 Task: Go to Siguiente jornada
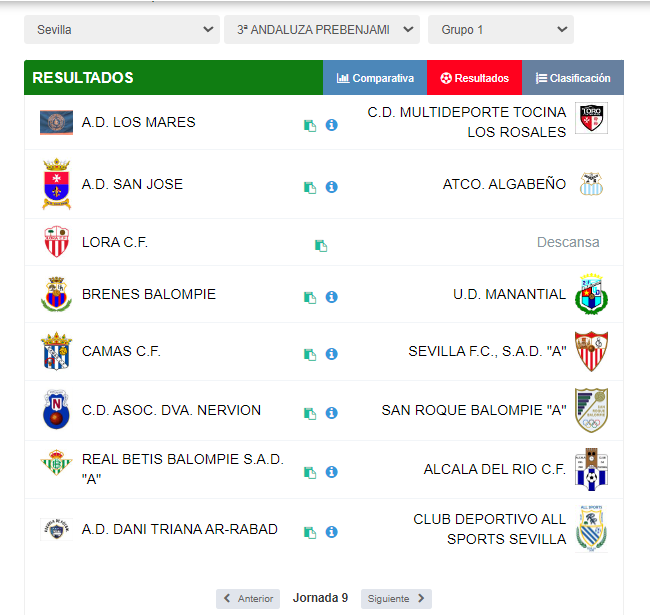pos(396,599)
